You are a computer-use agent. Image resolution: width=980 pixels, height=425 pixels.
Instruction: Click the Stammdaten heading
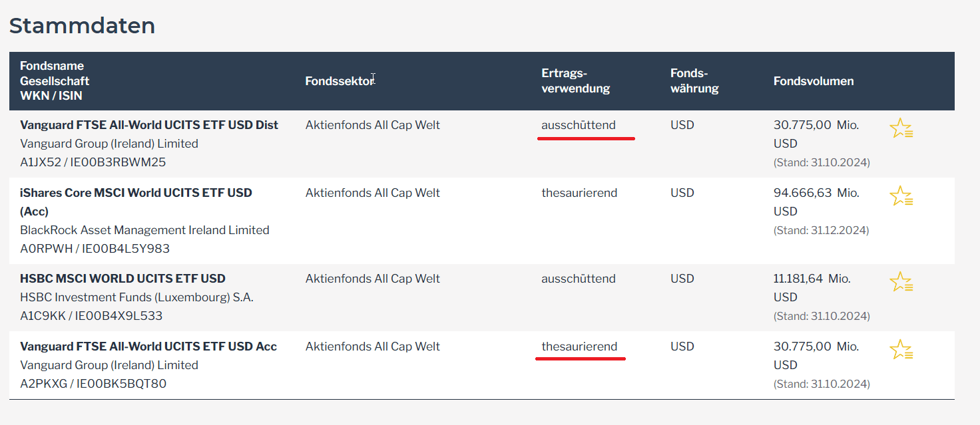point(82,25)
